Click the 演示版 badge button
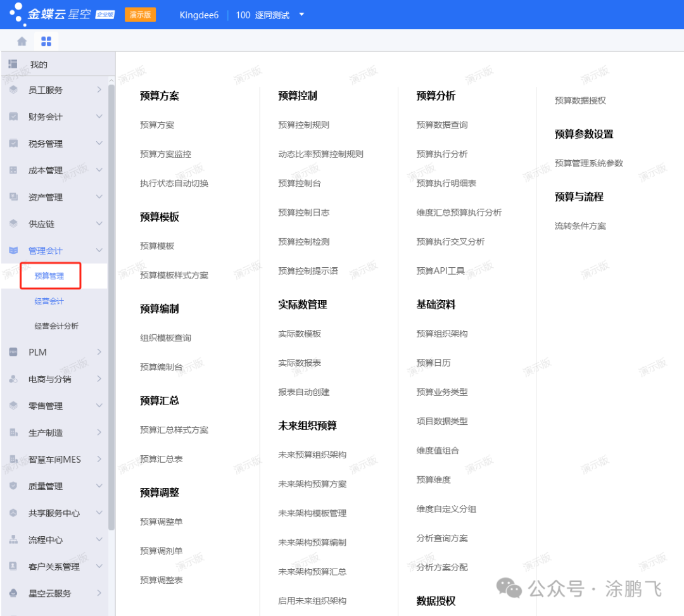 pos(140,15)
